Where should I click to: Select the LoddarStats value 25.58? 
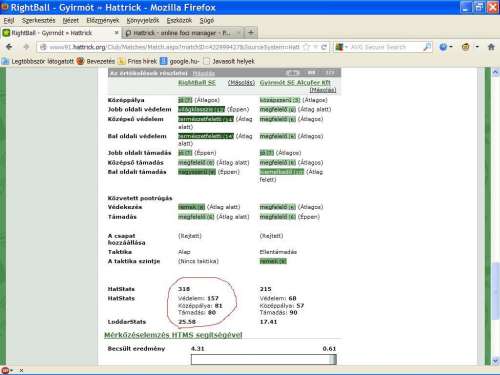[187, 322]
